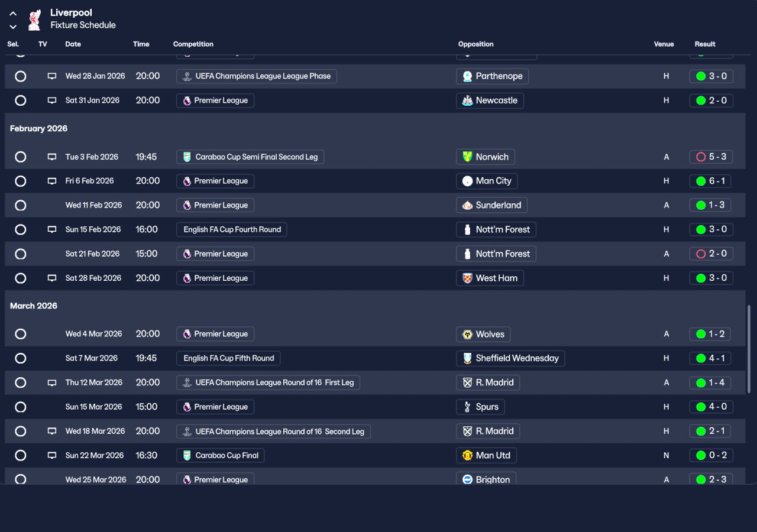Open the 1 - 3 result against Sunderland
This screenshot has height=532, width=757.
[711, 205]
